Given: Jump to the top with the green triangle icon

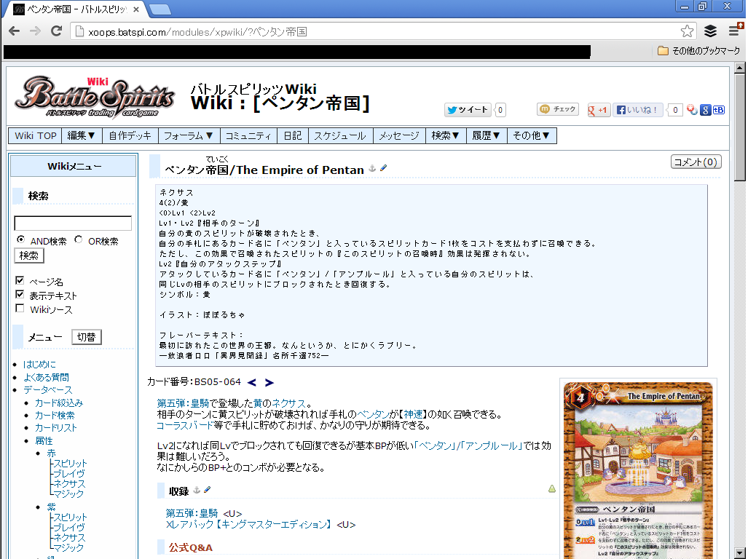Looking at the screenshot, I should tap(552, 488).
